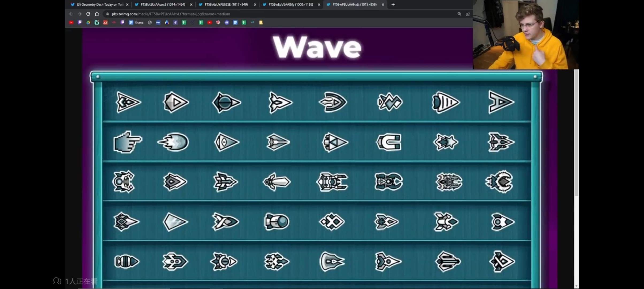Select the letter A arrow wave icon

pyautogui.click(x=501, y=102)
